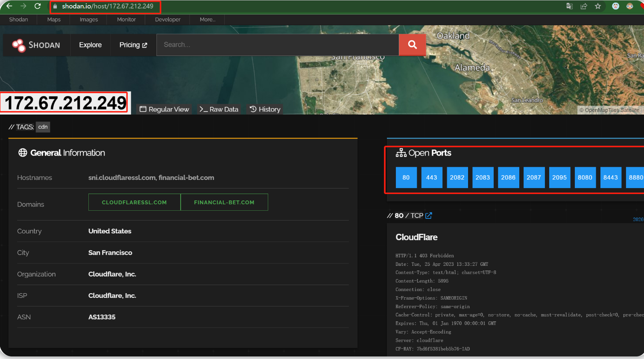This screenshot has width=644, height=359.
Task: Jump to open port 8443
Action: [611, 177]
